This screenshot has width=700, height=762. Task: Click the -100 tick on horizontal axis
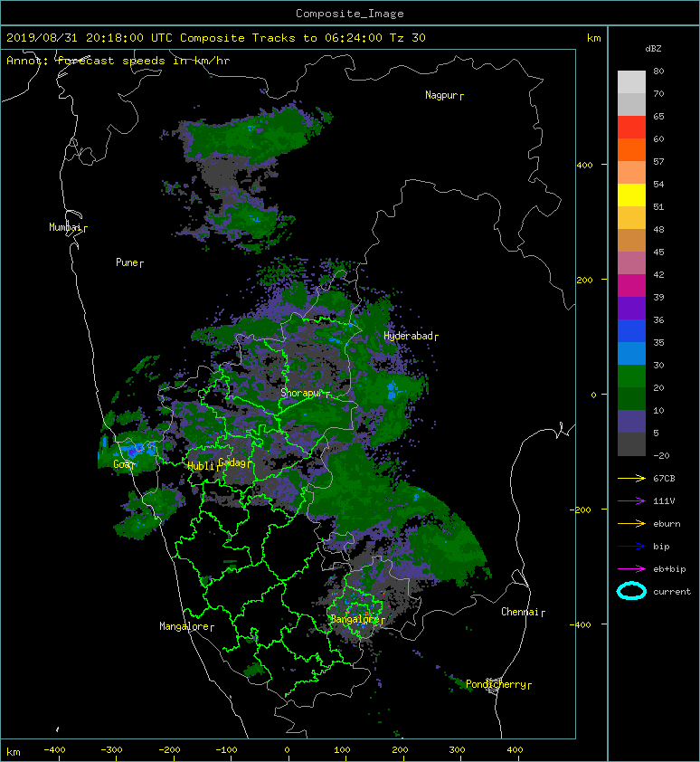click(x=227, y=750)
